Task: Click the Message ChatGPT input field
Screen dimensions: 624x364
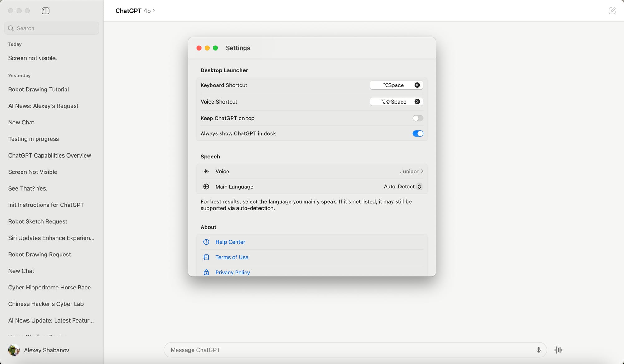Action: (x=312, y=350)
